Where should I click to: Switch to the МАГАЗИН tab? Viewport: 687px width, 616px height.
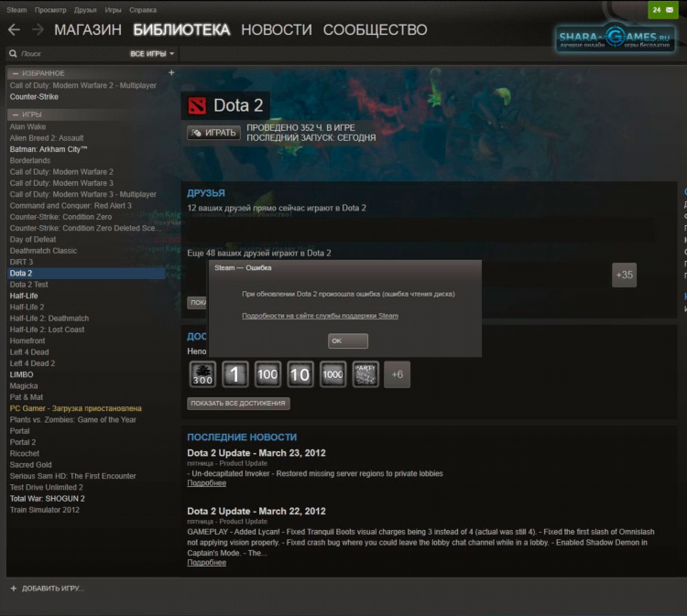coord(88,30)
